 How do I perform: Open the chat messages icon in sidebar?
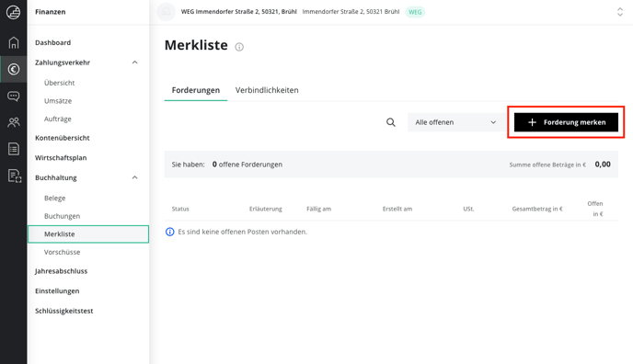[13, 96]
